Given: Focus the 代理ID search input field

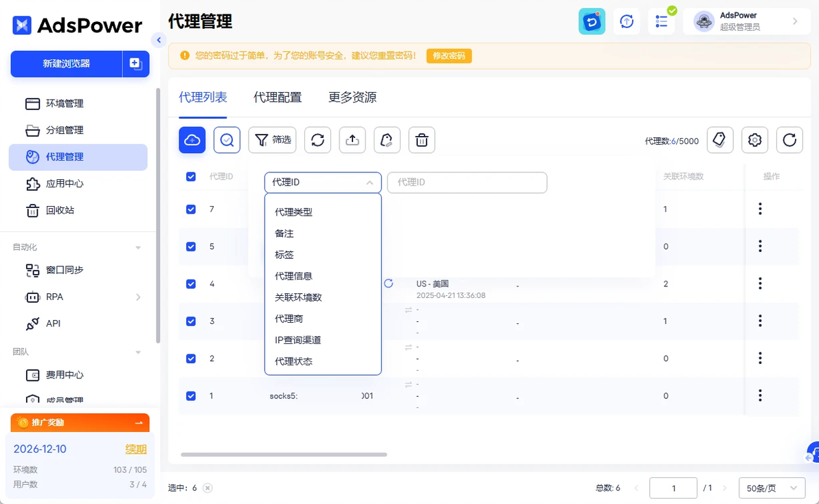Looking at the screenshot, I should pyautogui.click(x=467, y=183).
